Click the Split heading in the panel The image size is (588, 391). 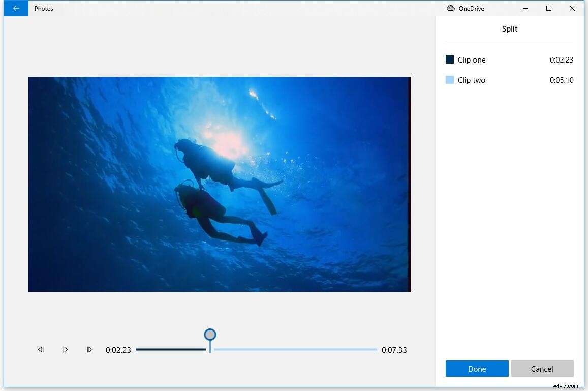509,29
